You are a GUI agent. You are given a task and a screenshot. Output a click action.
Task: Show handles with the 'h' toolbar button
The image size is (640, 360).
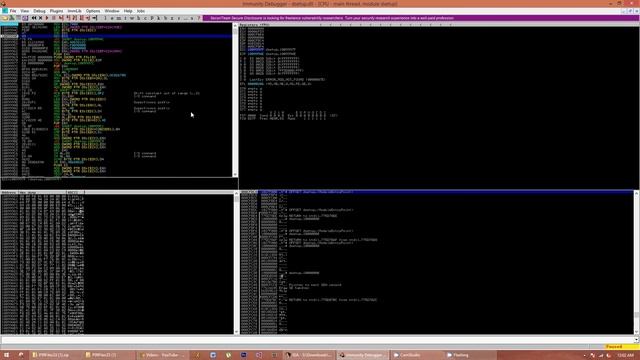[138, 18]
